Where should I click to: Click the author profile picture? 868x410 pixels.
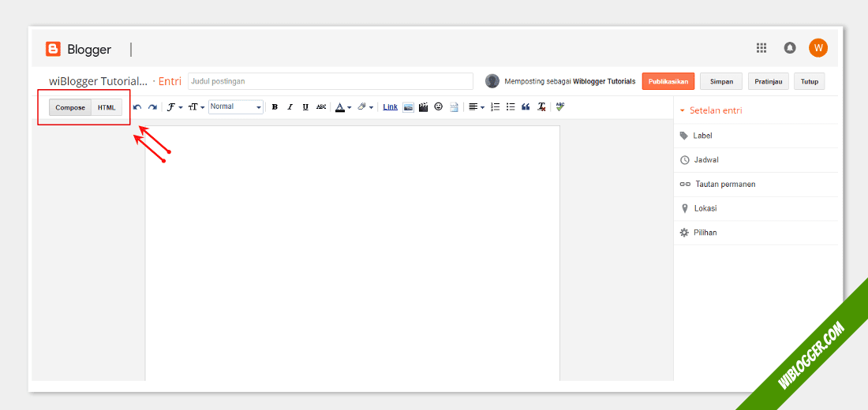[492, 81]
